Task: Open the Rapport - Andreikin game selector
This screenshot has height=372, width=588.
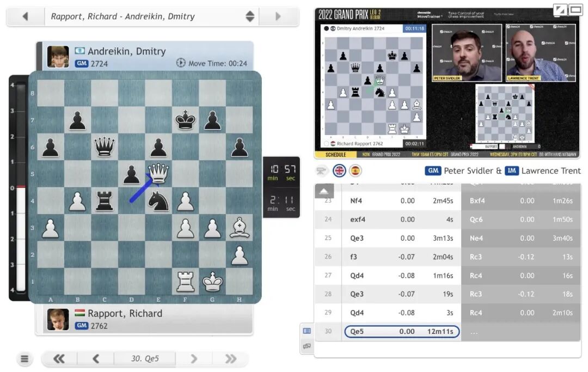Action: [x=151, y=16]
